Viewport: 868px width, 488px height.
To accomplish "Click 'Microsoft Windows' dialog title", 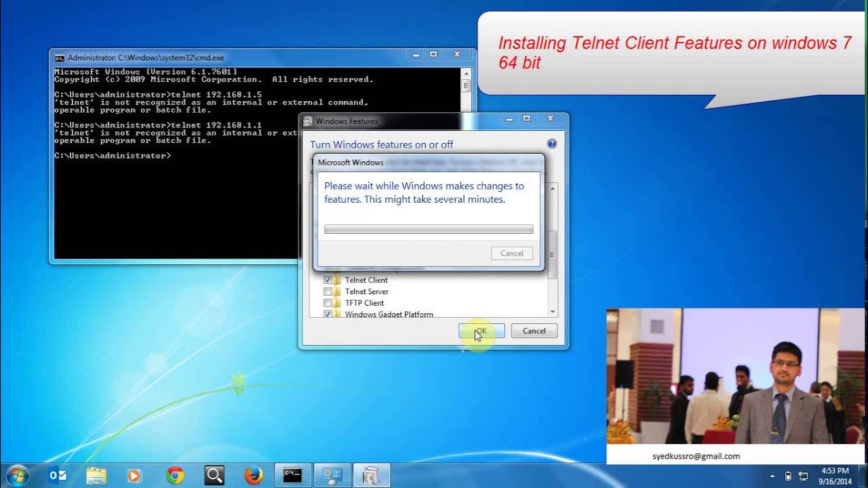I will (x=351, y=163).
